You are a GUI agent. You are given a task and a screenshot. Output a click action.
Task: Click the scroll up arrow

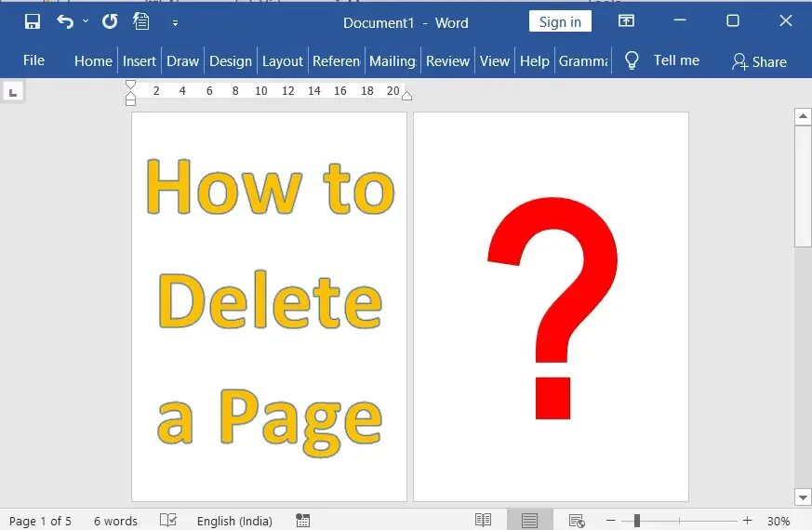pos(803,116)
